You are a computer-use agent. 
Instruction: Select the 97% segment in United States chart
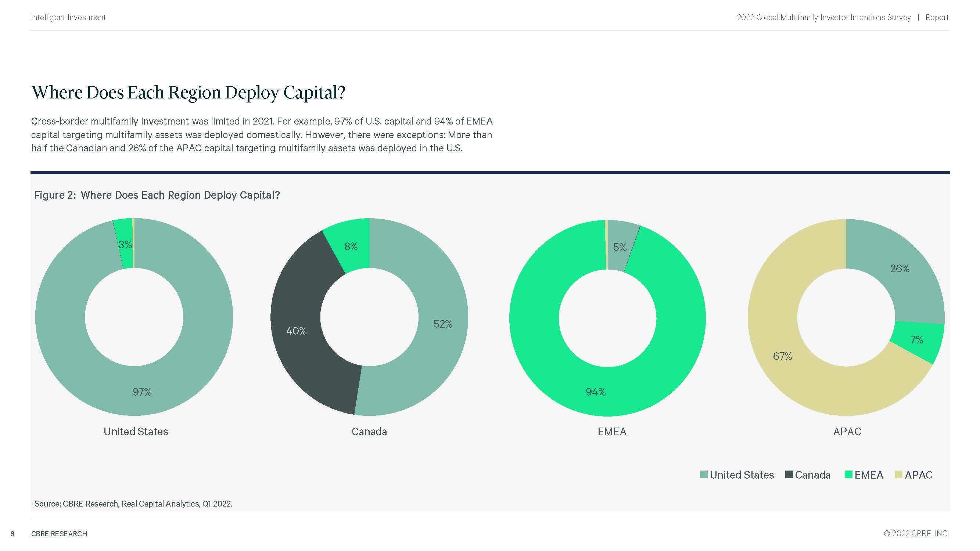(x=141, y=392)
